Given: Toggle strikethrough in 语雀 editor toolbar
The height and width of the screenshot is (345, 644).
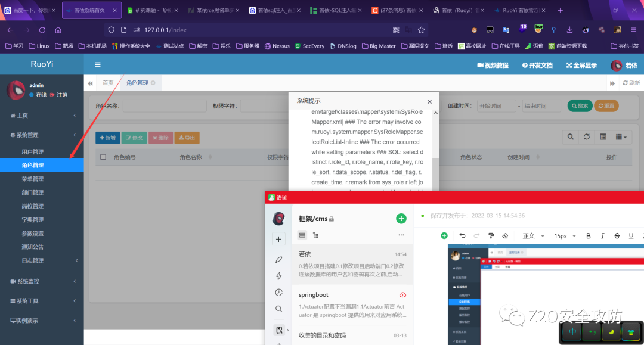Looking at the screenshot, I should 617,236.
